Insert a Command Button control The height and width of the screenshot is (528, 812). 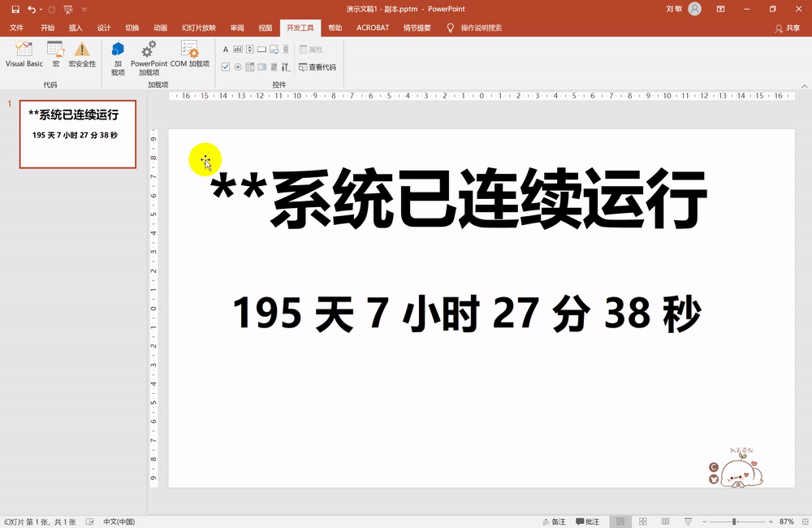click(x=262, y=50)
